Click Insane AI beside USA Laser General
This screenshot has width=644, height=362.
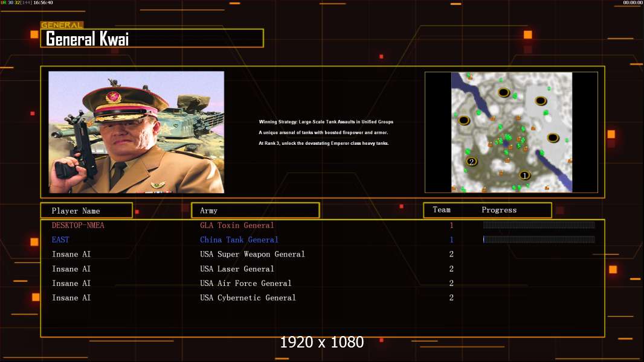(71, 269)
